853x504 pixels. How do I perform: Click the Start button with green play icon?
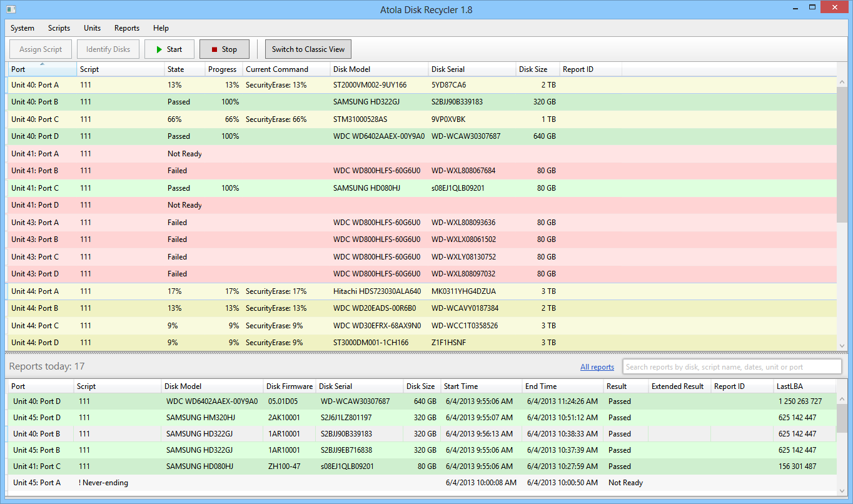(x=169, y=49)
